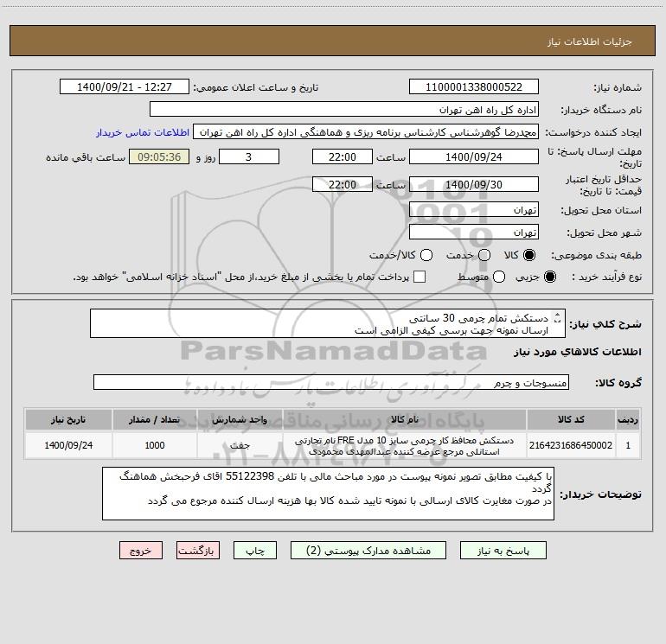Viewport: 666px width, 644px height.
Task: Click the remaining days field showing 3
Action: (x=249, y=156)
